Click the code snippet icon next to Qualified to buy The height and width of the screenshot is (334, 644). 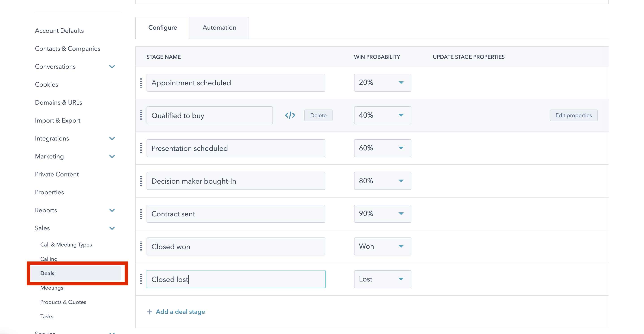tap(290, 115)
